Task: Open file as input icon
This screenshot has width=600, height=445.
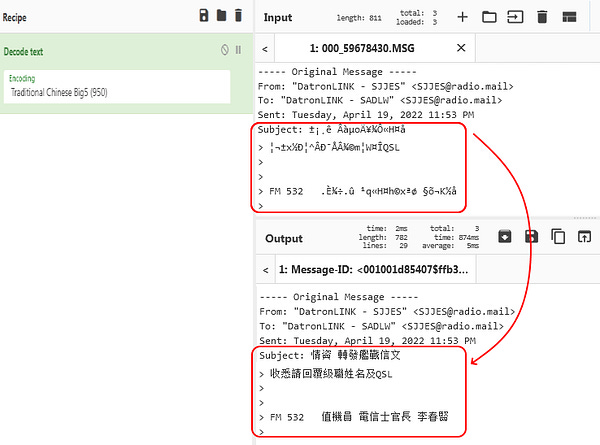Action: [x=515, y=17]
